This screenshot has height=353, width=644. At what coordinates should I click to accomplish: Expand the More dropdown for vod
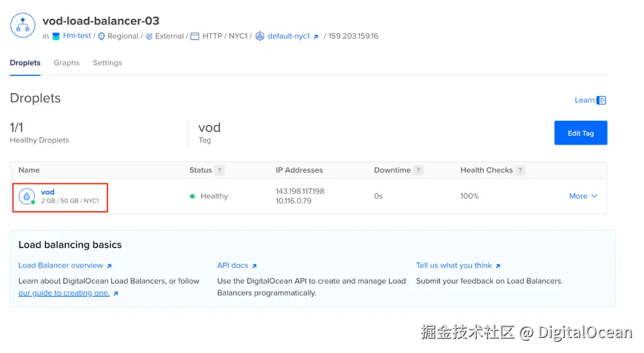point(583,196)
